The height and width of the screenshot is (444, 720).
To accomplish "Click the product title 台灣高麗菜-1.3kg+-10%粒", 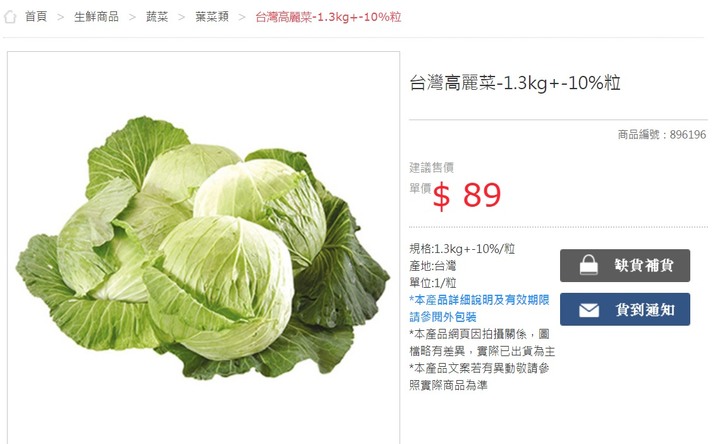I will tap(515, 83).
